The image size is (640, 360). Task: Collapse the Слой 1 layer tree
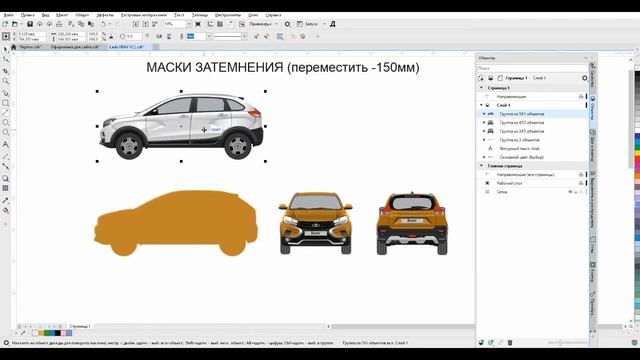pos(481,105)
